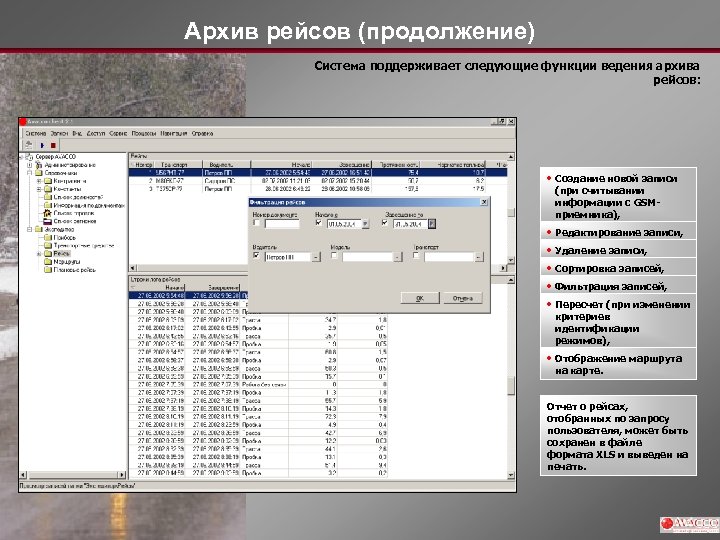This screenshot has width=720, height=540.
Task: Open the Доступ menu
Action: click(x=96, y=133)
